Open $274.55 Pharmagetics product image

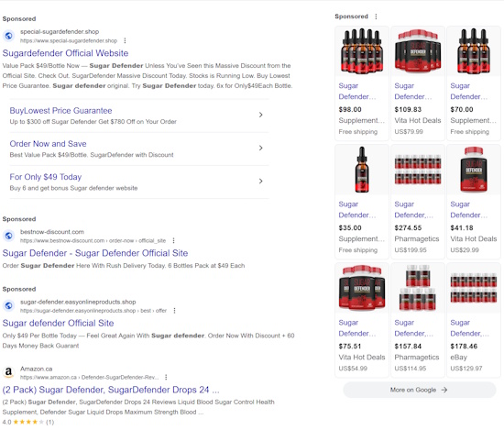[418, 170]
